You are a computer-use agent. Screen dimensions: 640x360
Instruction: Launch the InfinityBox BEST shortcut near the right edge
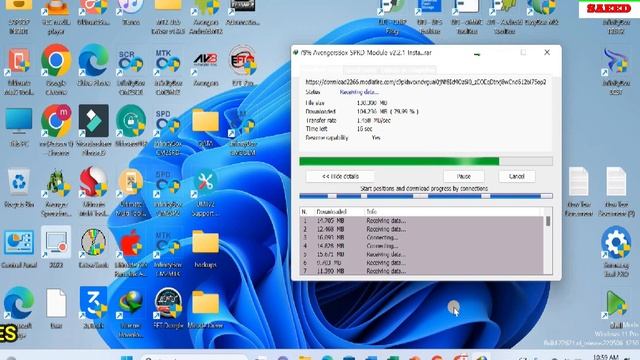[616, 62]
